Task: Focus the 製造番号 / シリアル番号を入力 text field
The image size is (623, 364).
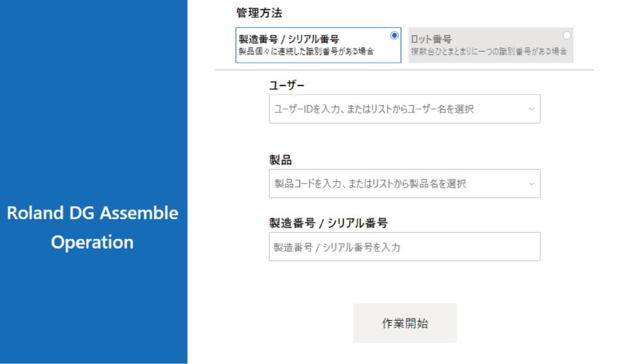Action: click(x=404, y=247)
